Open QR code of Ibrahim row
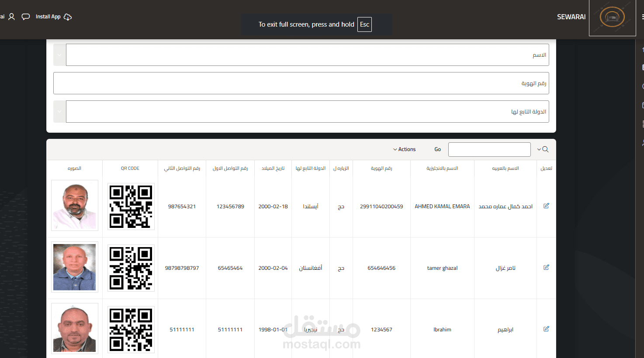The image size is (644, 358). click(x=131, y=330)
